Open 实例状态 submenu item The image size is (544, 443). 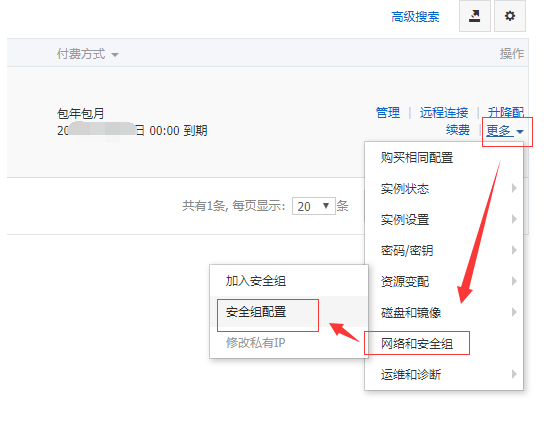pos(444,188)
